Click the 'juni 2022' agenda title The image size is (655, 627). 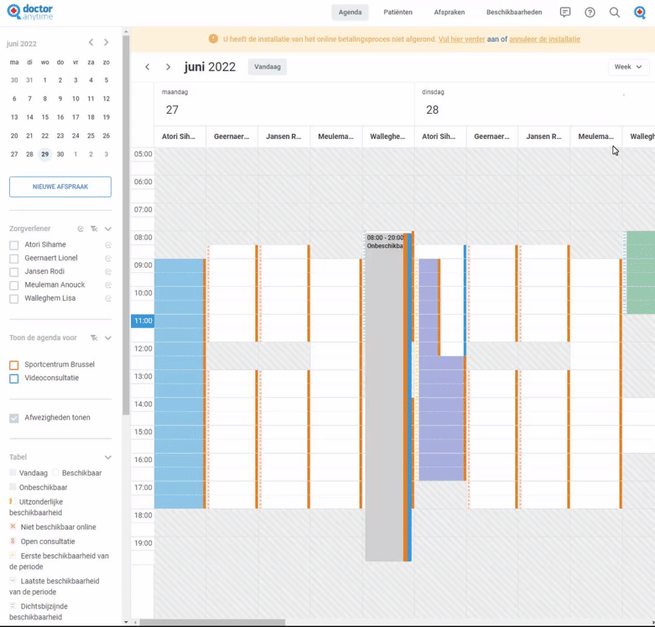[x=210, y=67]
